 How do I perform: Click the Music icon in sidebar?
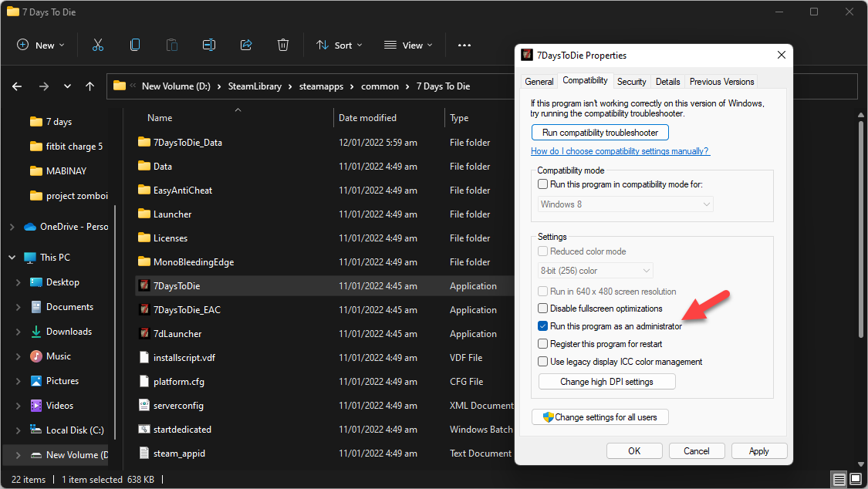pos(36,356)
